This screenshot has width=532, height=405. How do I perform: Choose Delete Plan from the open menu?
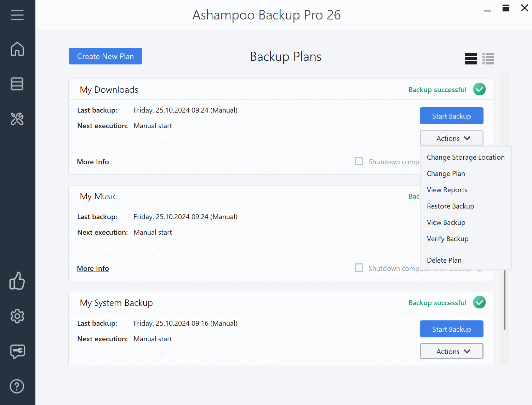(x=444, y=260)
